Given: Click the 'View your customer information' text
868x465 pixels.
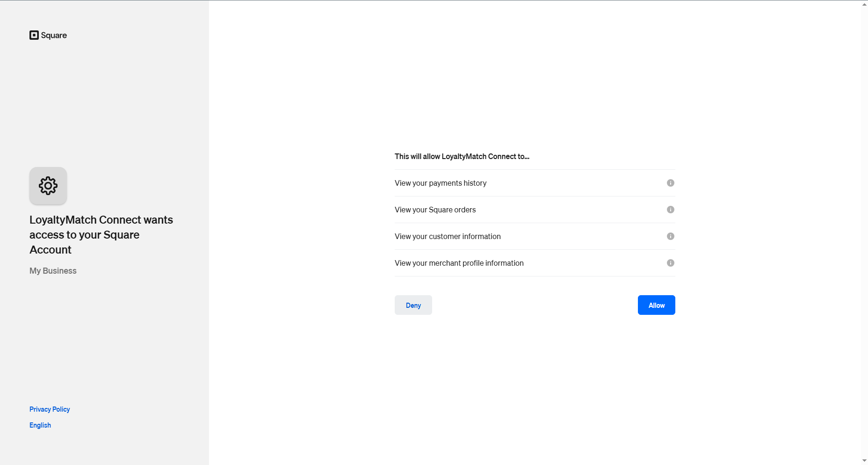Looking at the screenshot, I should 448,236.
